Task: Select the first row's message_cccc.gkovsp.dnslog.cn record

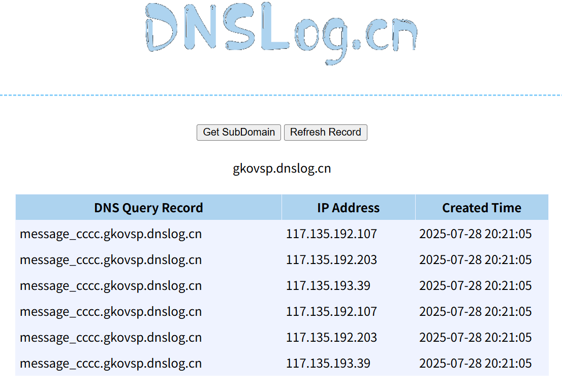Action: tap(111, 234)
